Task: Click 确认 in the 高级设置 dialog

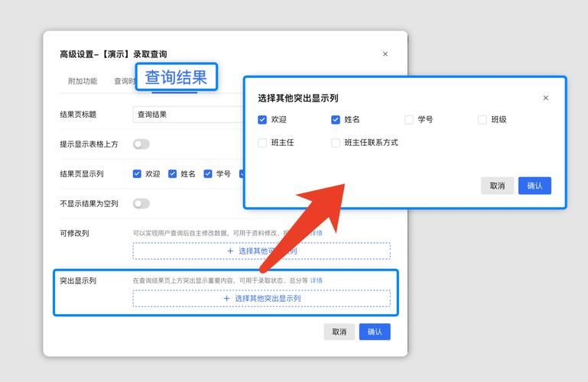Action: (375, 332)
